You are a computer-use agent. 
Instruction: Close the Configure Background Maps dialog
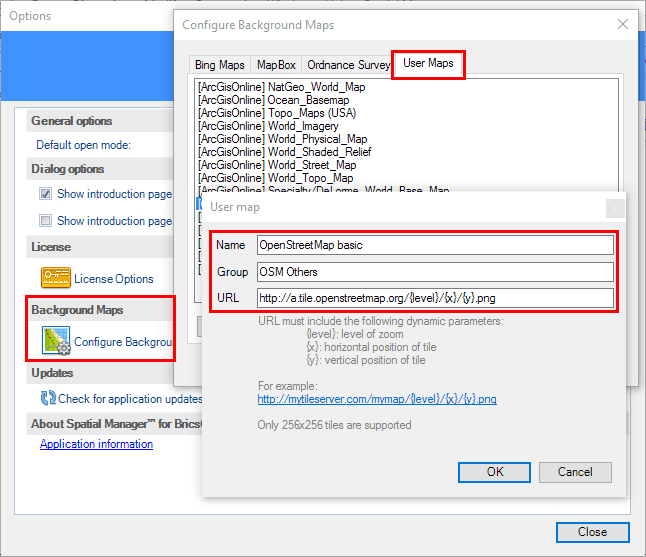pos(623,24)
